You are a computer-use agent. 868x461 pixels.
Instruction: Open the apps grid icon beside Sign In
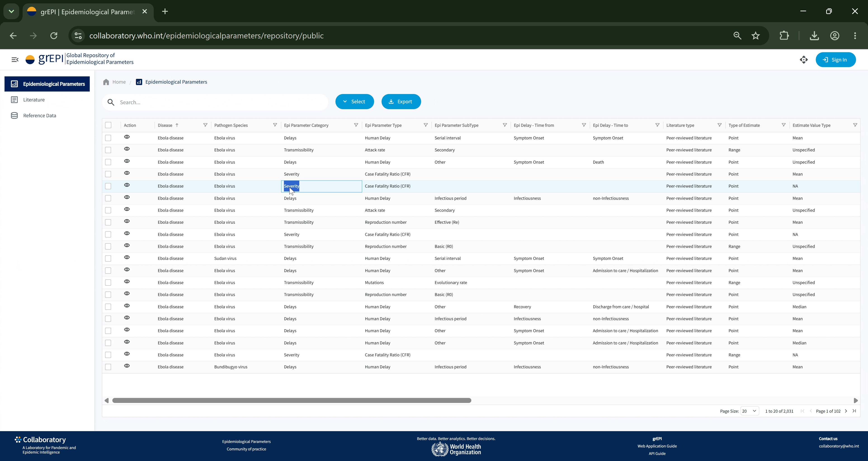804,60
